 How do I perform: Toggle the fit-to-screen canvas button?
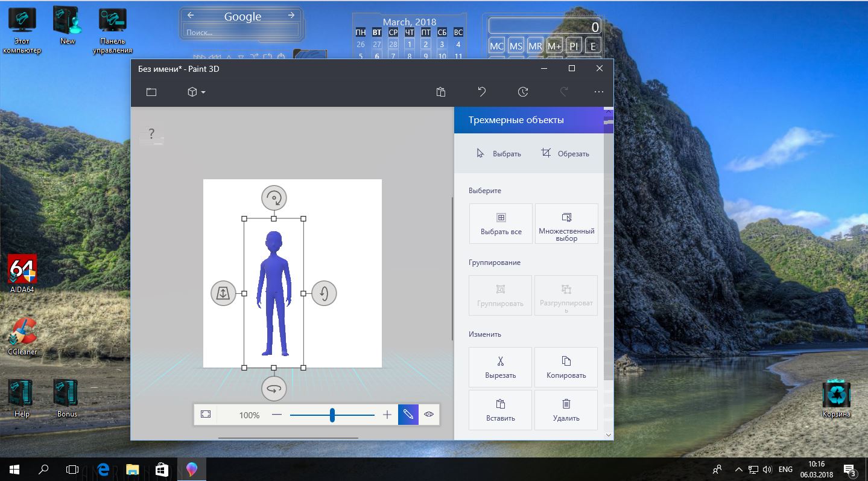[x=206, y=414]
